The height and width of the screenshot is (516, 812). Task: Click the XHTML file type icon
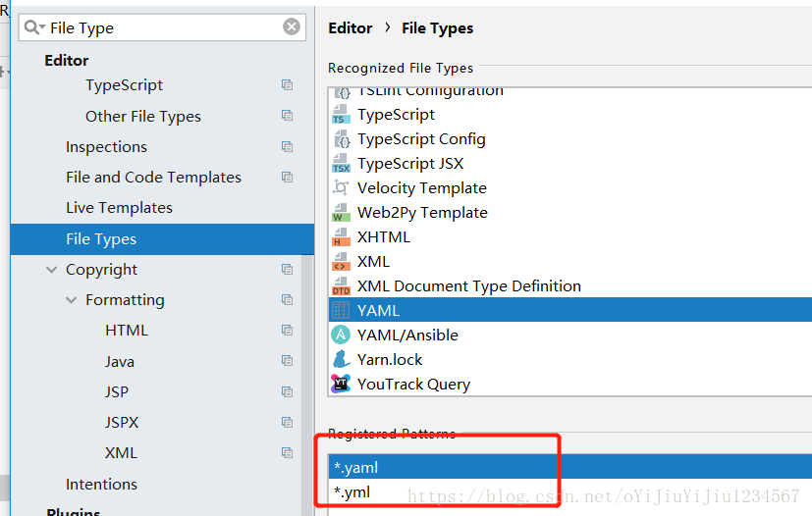click(x=341, y=237)
